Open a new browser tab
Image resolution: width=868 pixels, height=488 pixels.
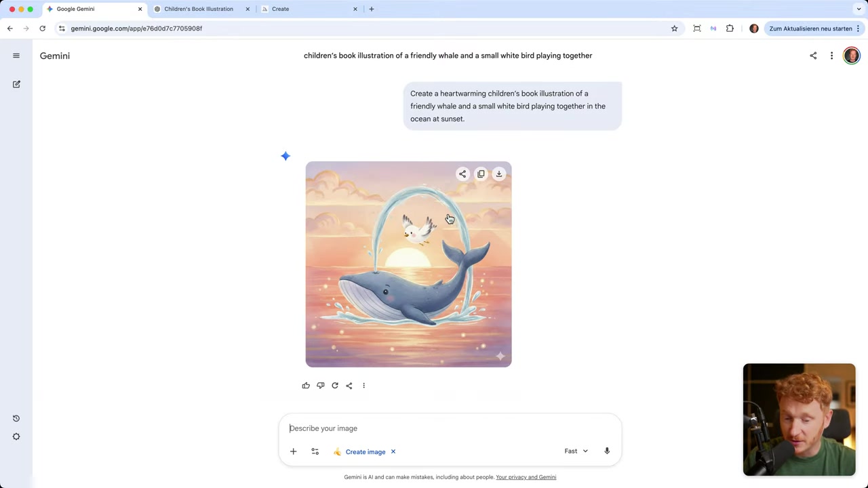tap(371, 9)
